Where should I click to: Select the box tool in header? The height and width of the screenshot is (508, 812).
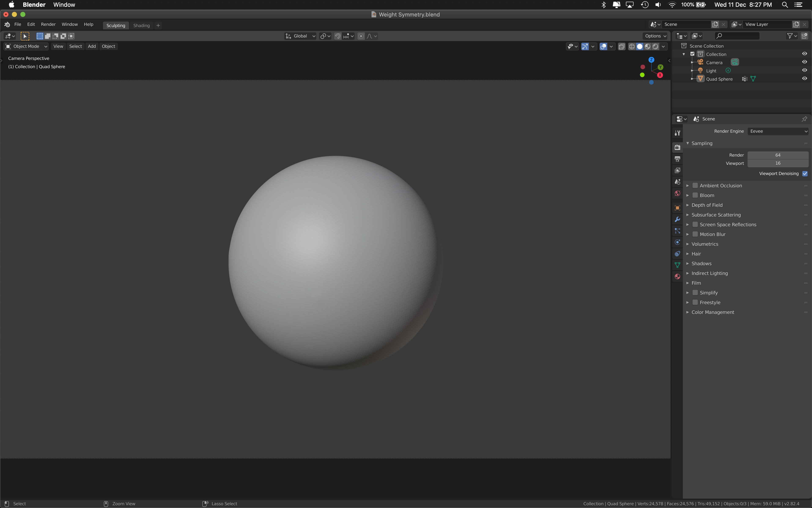click(x=25, y=36)
